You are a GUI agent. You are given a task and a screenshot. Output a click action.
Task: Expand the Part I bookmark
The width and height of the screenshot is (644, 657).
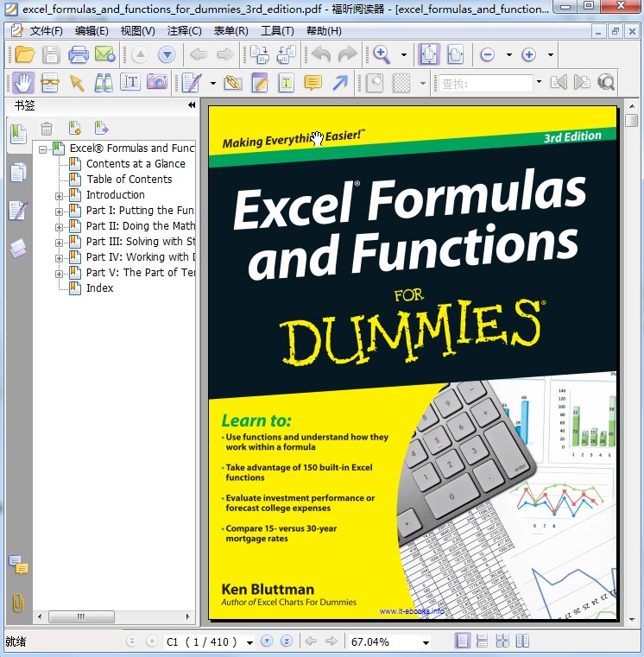pos(59,212)
